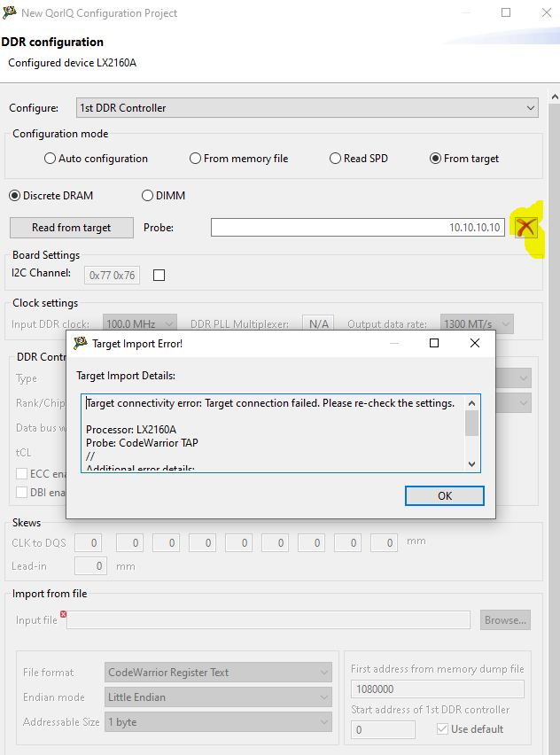This screenshot has width=560, height=755.
Task: Close the Target Import Error dialog
Action: coord(475,343)
